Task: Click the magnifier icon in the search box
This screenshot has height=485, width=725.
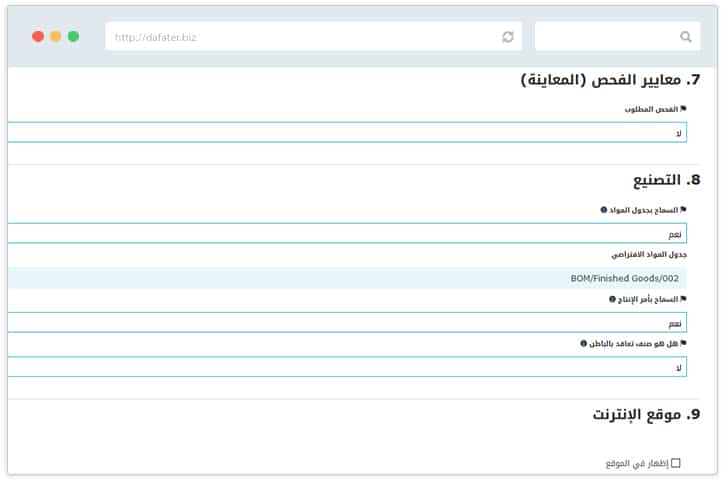Action: [686, 37]
